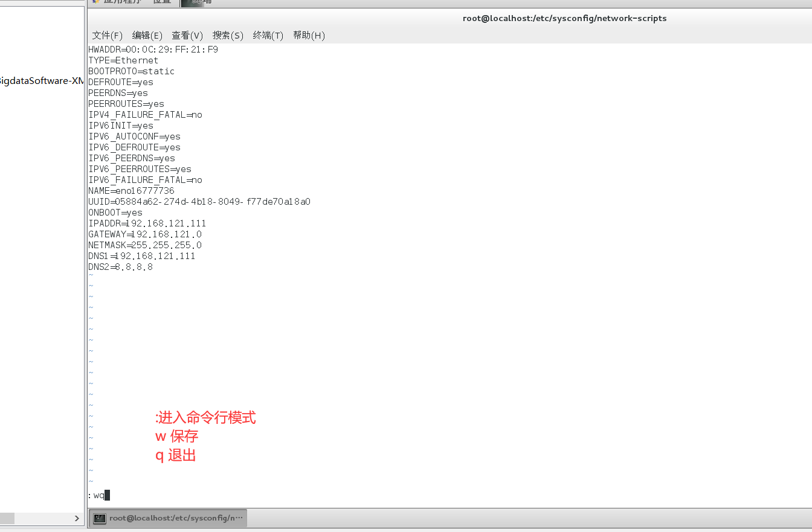Viewport: 812px width, 532px height.
Task: Open the 文件(F) menu
Action: pyautogui.click(x=108, y=36)
